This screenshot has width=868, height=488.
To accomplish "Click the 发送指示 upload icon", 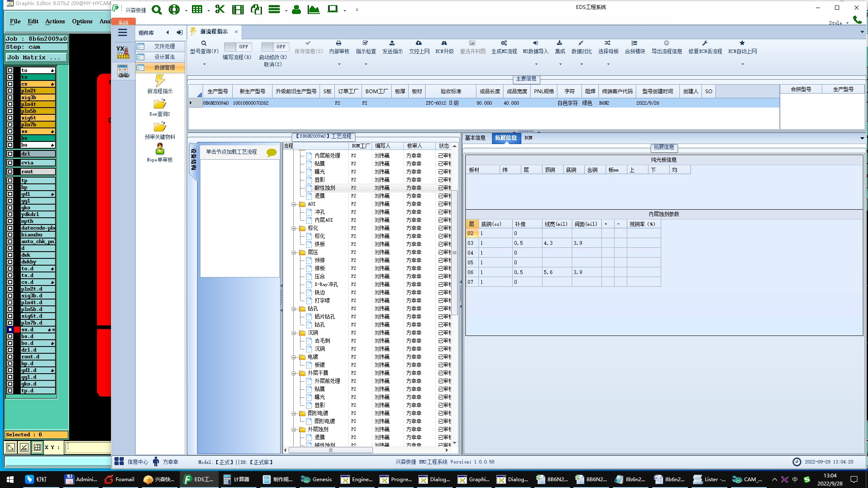I will tap(392, 43).
